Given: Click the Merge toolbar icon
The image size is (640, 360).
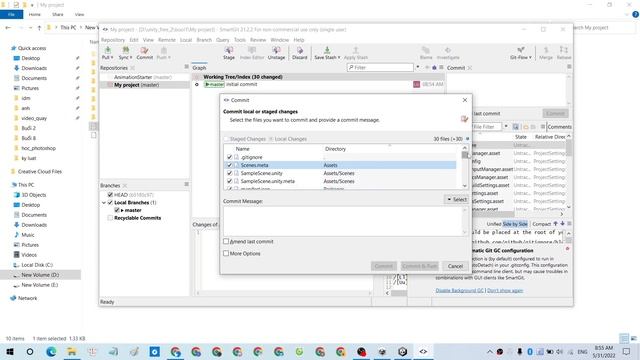Looking at the screenshot, I should coord(546,50).
